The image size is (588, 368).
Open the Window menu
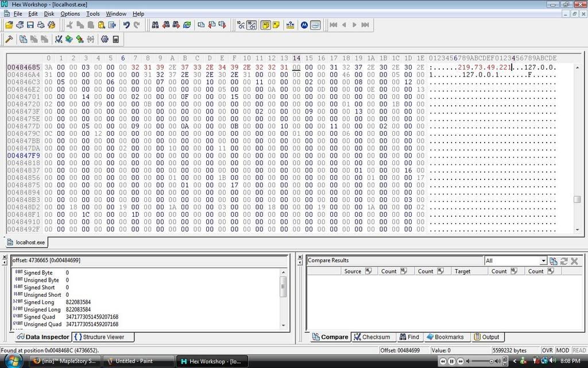[116, 14]
